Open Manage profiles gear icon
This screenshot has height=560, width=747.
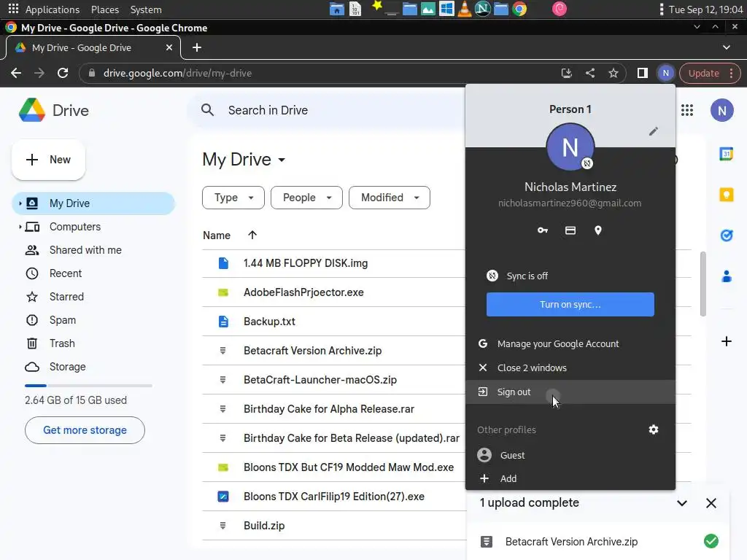(x=653, y=429)
